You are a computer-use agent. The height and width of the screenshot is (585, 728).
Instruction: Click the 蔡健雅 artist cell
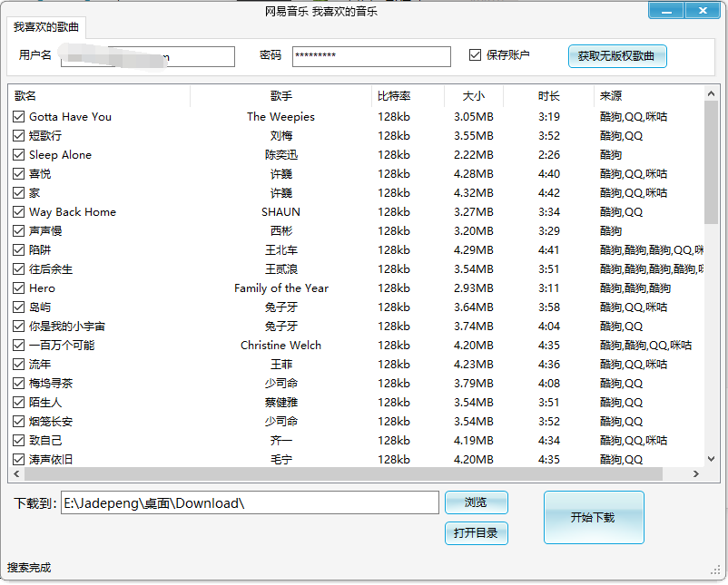pos(280,402)
